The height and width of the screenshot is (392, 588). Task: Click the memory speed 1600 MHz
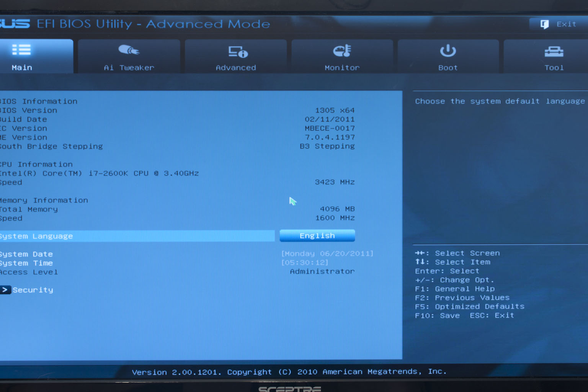335,218
